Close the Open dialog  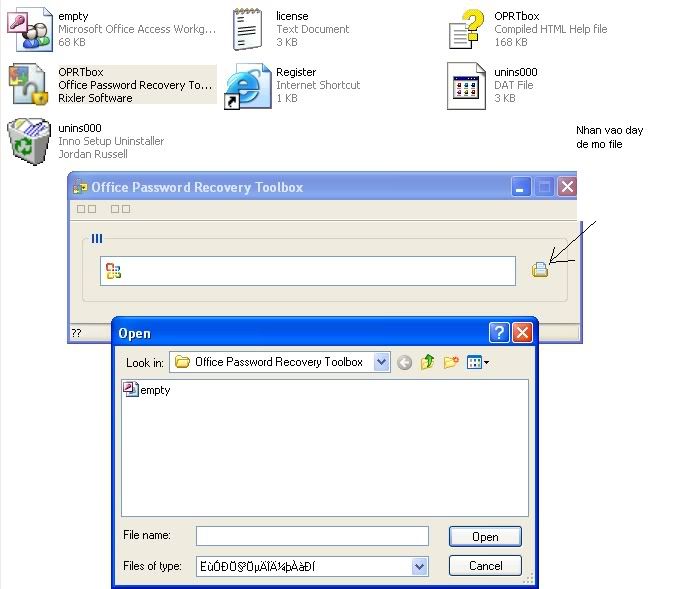pyautogui.click(x=523, y=332)
